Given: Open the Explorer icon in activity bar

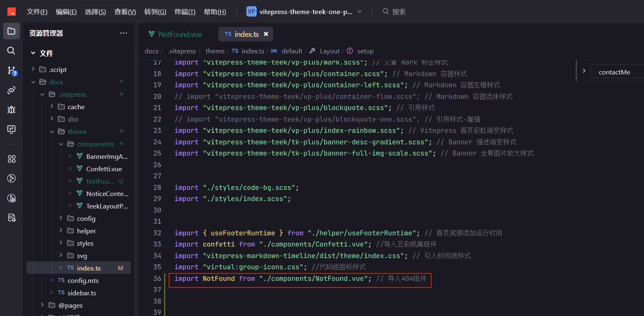Looking at the screenshot, I should (12, 31).
